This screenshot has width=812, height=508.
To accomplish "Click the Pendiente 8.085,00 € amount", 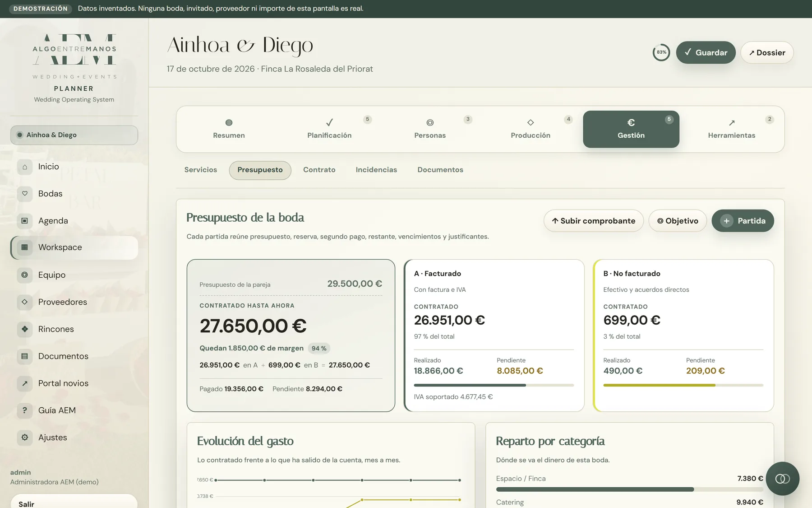I will coord(520,371).
